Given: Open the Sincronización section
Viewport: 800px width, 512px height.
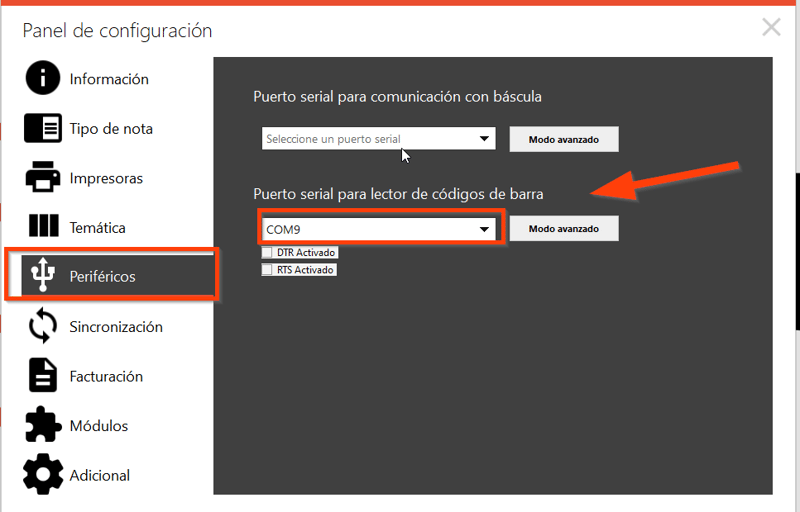Looking at the screenshot, I should pos(116,326).
